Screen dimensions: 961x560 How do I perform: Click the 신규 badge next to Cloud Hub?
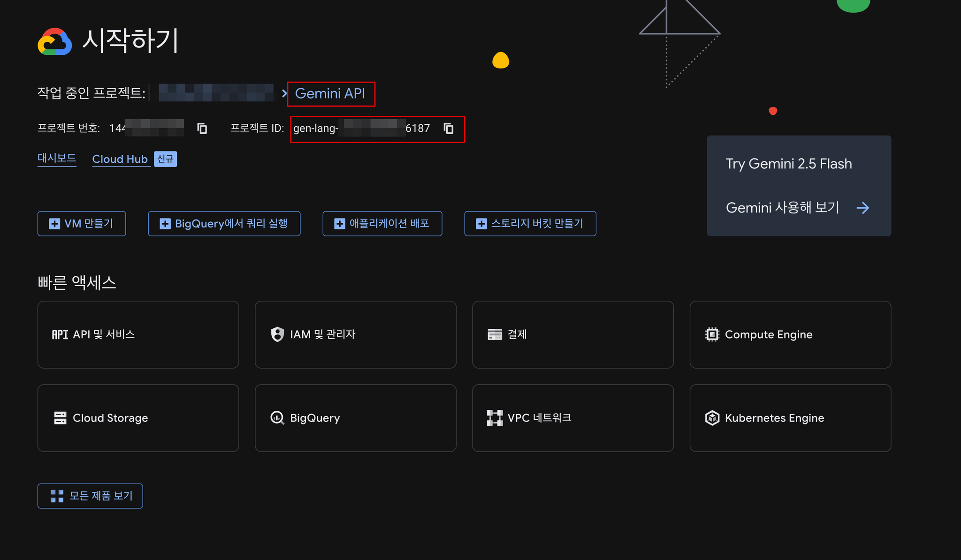pyautogui.click(x=165, y=159)
